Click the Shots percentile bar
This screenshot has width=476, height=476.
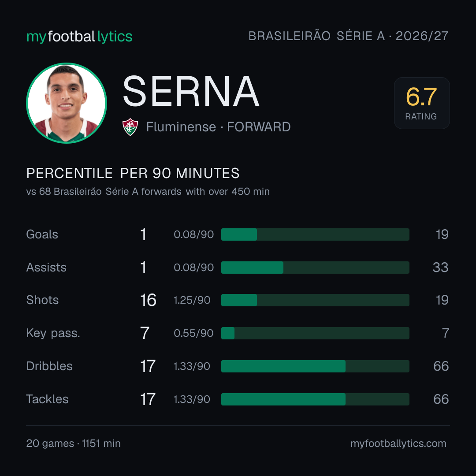pyautogui.click(x=315, y=300)
